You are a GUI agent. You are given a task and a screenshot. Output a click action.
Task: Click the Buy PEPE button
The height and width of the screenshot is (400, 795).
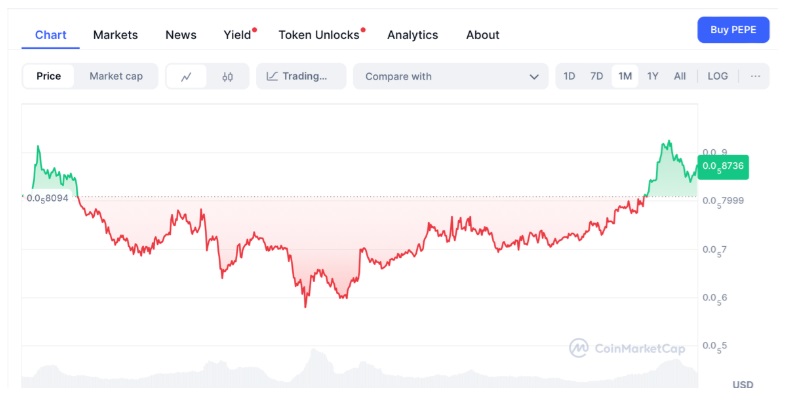[x=733, y=30]
